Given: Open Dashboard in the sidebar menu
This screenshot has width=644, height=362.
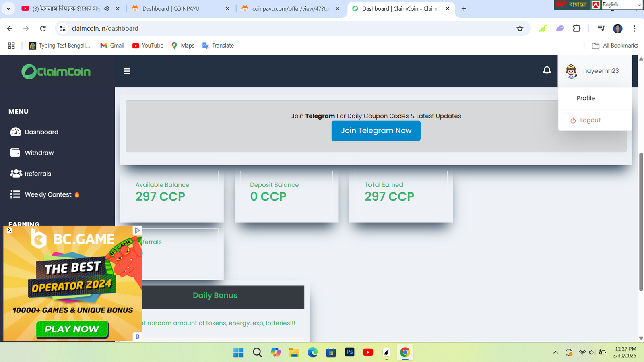Looking at the screenshot, I should click(x=41, y=132).
